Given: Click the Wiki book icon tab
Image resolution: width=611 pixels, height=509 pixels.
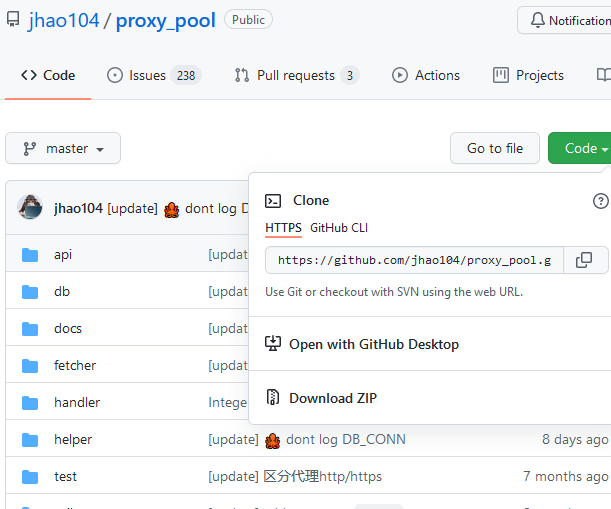Looking at the screenshot, I should 604,75.
